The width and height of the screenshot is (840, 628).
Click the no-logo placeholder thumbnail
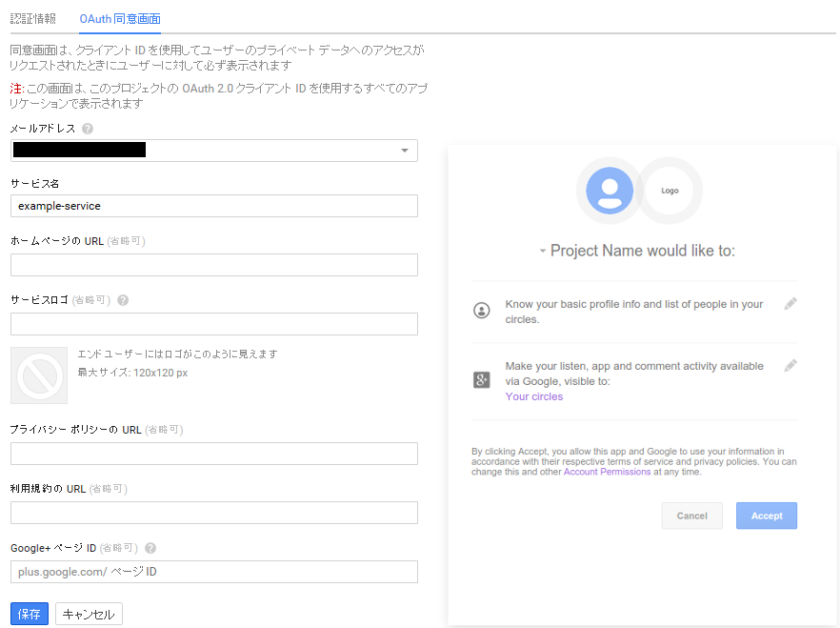coord(39,375)
